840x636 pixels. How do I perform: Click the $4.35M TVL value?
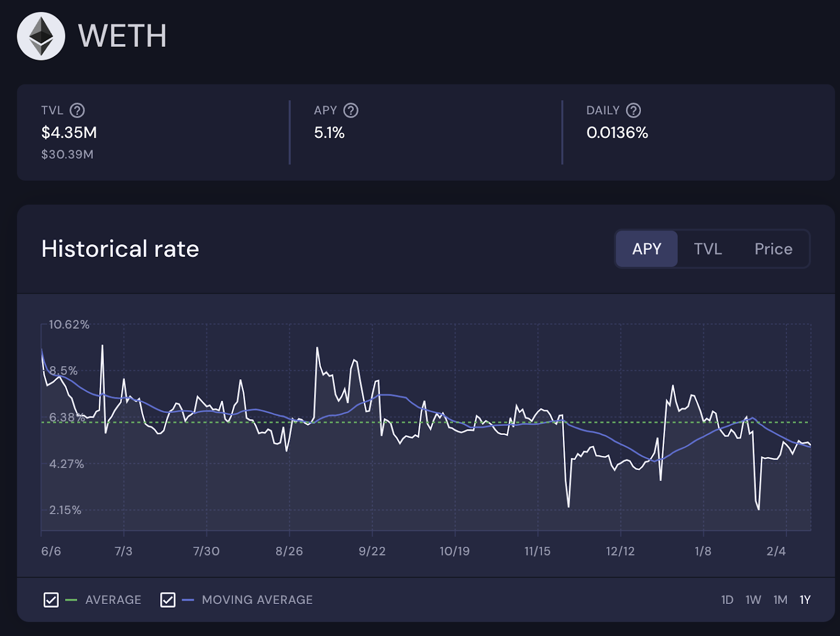(69, 133)
